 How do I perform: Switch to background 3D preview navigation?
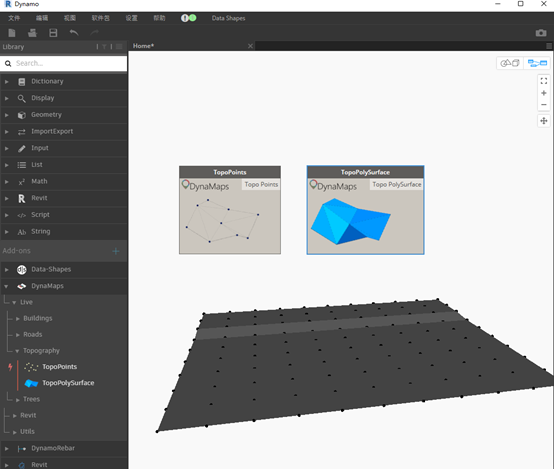tap(510, 63)
